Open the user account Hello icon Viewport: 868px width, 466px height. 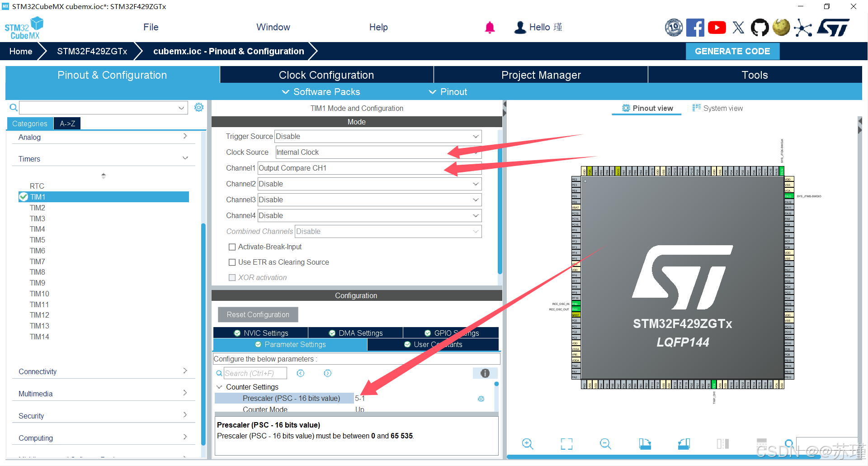(520, 28)
